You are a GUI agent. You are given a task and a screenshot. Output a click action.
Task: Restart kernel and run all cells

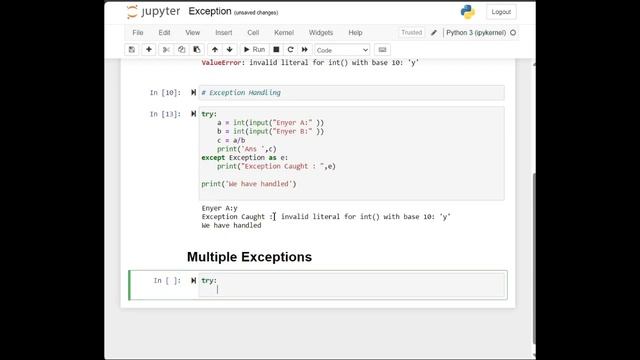304,50
